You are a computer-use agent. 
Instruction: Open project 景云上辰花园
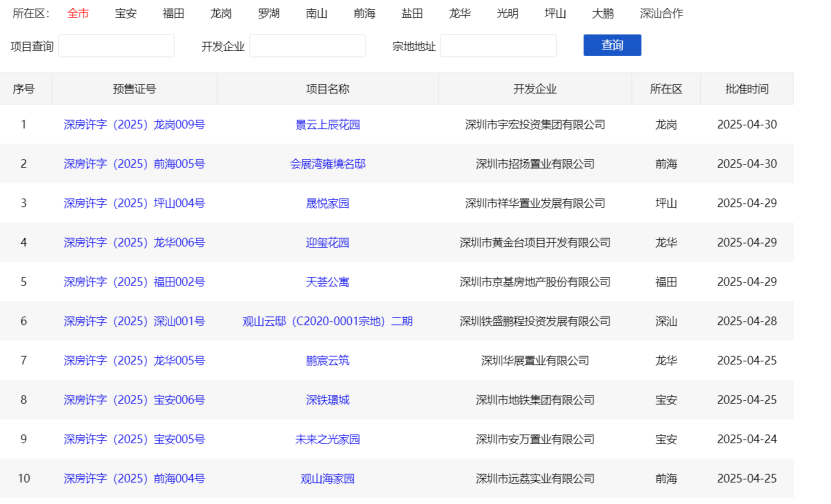pos(327,125)
